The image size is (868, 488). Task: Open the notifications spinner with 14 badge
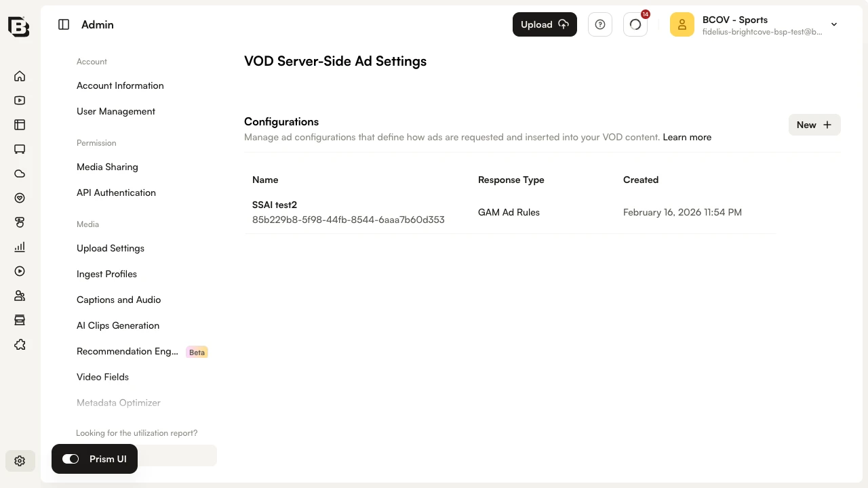click(x=635, y=24)
